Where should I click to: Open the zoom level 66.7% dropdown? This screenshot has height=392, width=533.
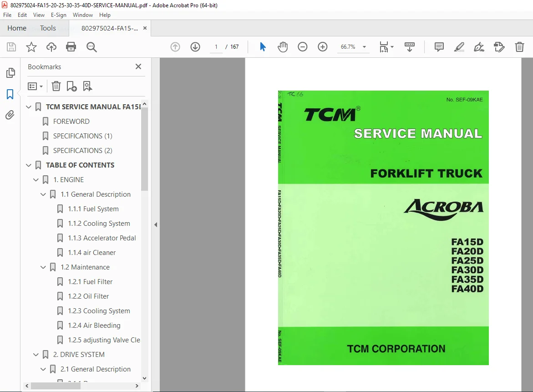(365, 46)
